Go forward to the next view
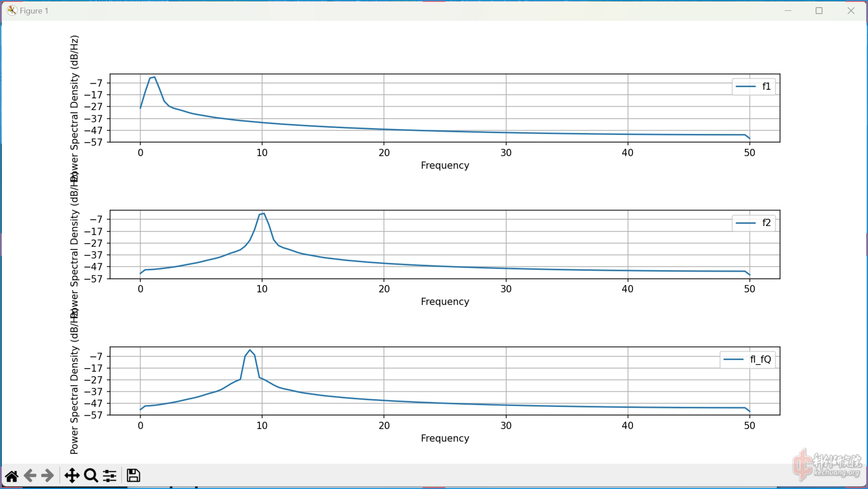 click(48, 476)
